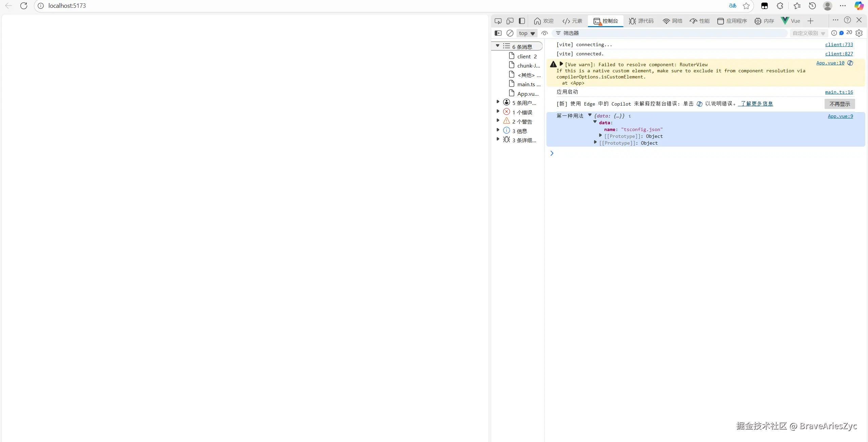Click the browser refresh button
Screen dimensions: 868x442
(24, 6)
